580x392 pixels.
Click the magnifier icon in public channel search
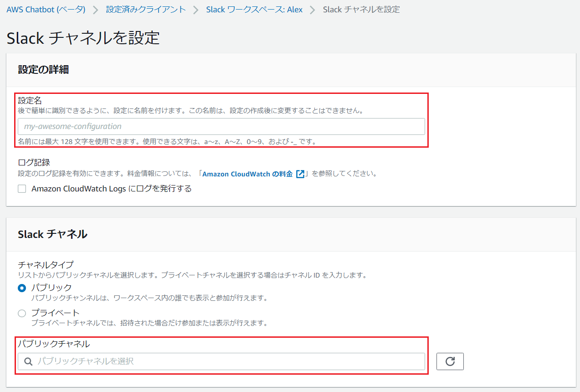pyautogui.click(x=28, y=361)
